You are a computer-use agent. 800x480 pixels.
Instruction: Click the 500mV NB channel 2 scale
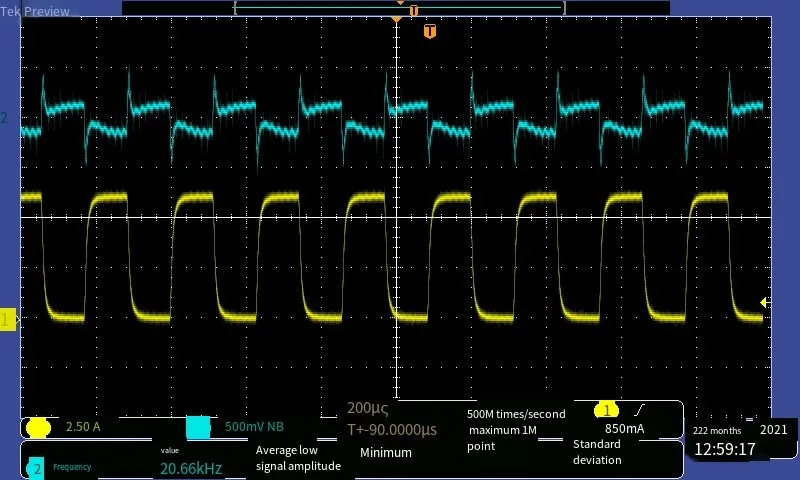254,427
